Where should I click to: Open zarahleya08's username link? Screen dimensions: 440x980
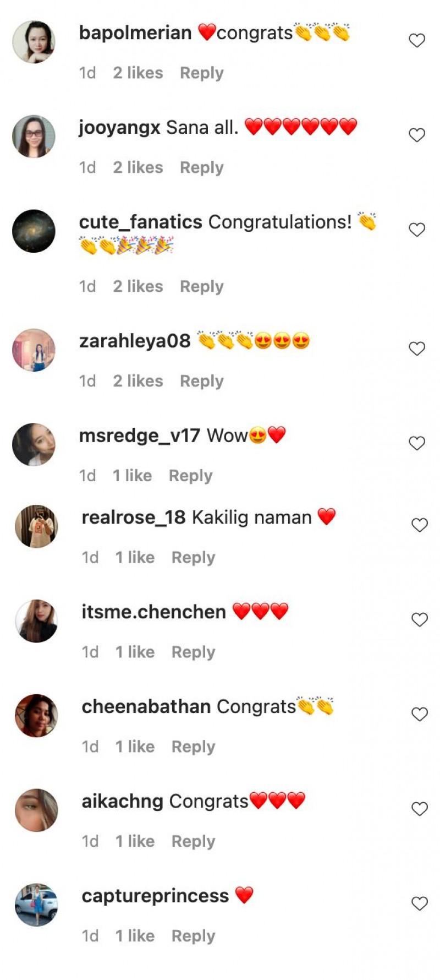coord(135,341)
